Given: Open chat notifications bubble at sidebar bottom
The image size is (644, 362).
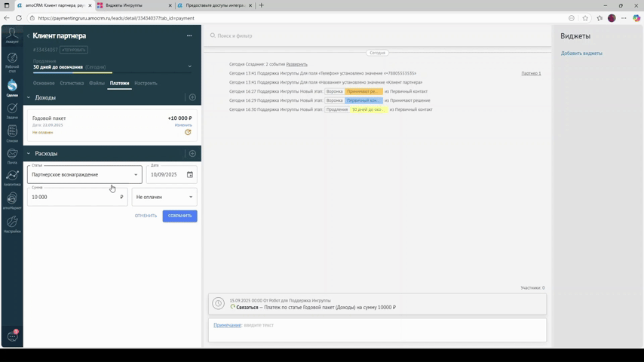Looking at the screenshot, I should pyautogui.click(x=12, y=336).
